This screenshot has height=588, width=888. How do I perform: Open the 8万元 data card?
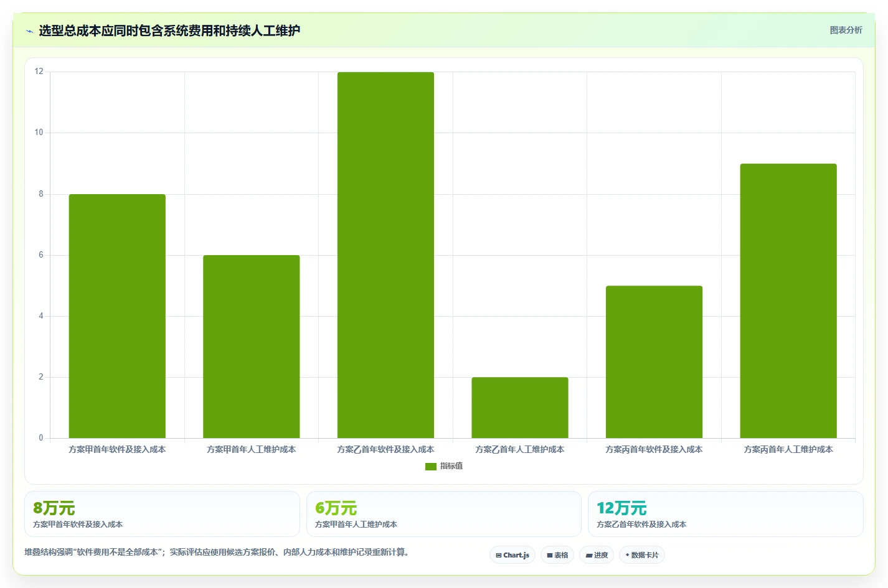162,514
